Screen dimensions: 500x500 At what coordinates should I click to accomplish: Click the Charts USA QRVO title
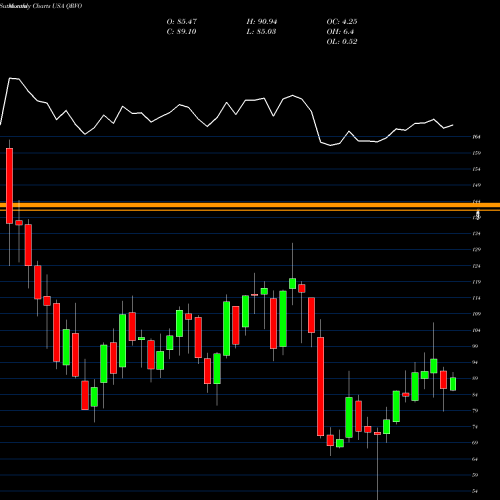pos(57,6)
